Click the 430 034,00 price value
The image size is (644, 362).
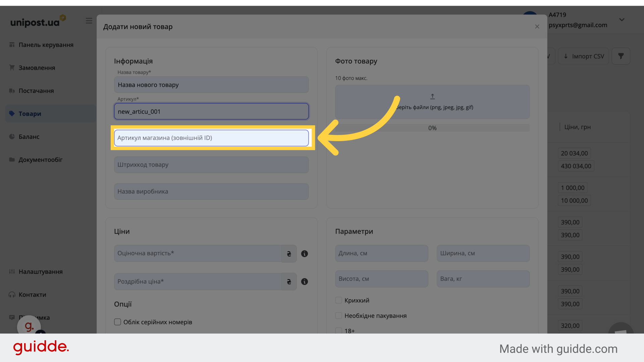pos(576,166)
